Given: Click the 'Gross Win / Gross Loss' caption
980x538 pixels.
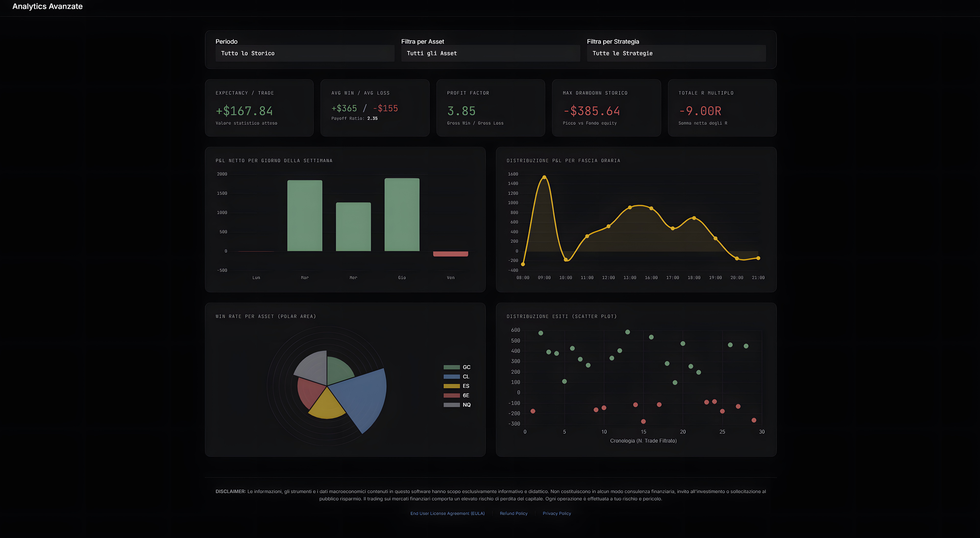Looking at the screenshot, I should click(475, 123).
